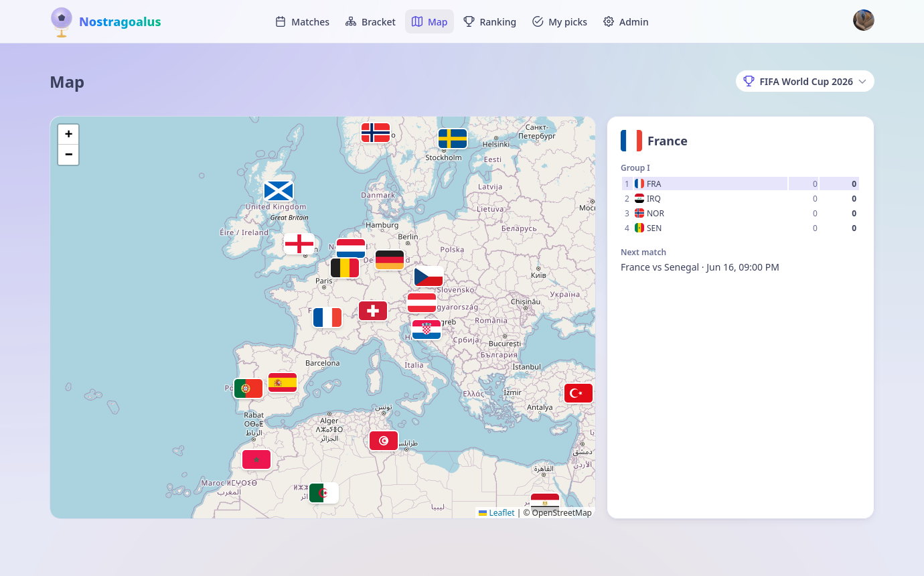Click the NOR row in Group I

tap(740, 213)
